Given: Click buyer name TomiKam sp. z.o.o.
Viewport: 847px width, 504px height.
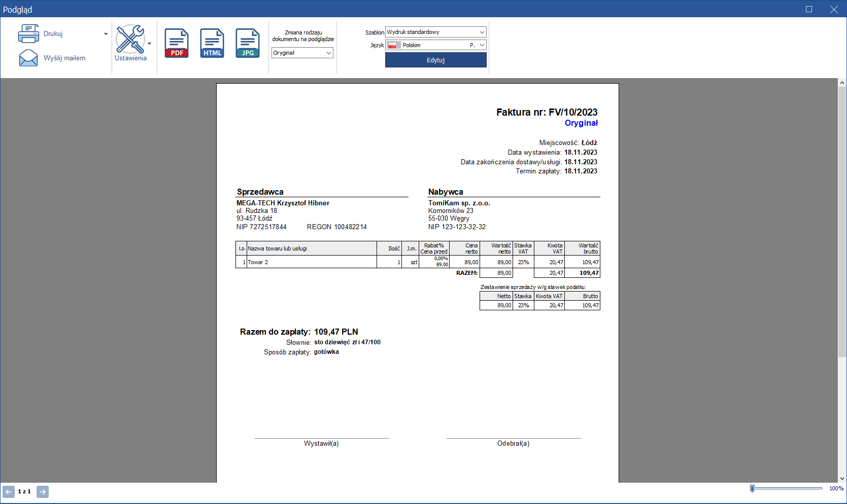Looking at the screenshot, I should (459, 203).
